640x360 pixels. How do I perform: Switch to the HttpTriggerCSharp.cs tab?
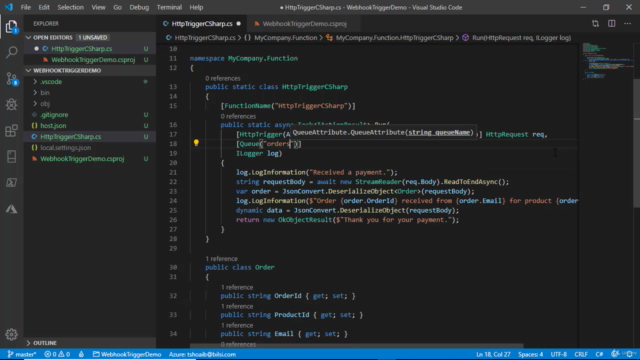[202, 24]
